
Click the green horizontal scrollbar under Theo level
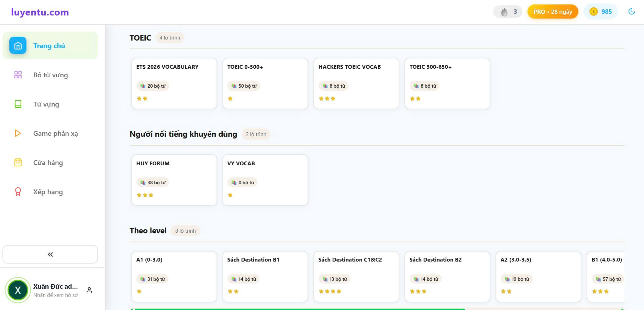click(x=299, y=309)
